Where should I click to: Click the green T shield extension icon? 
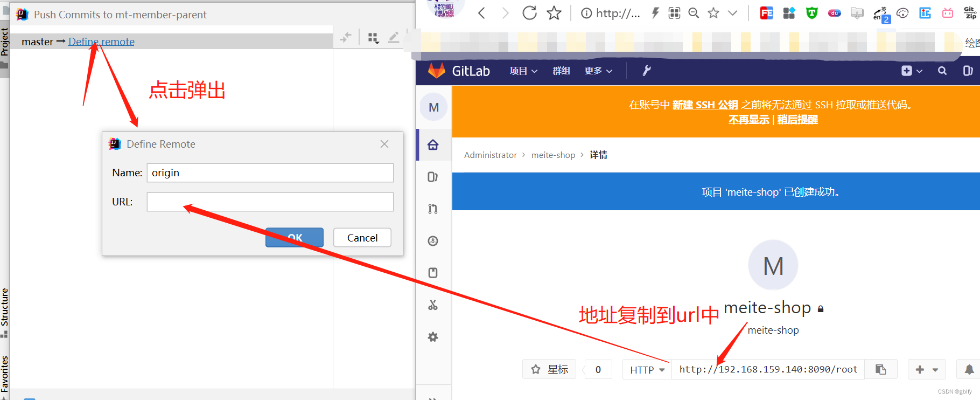812,13
